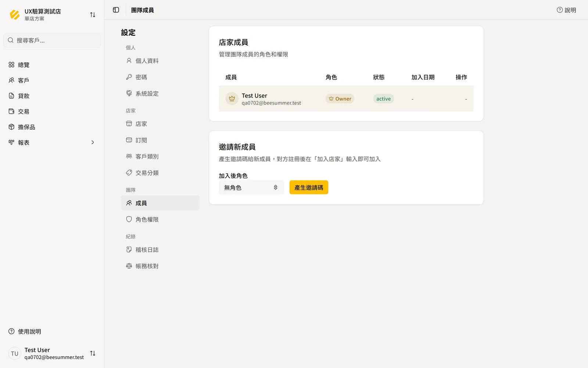Expand the 報表 submenu chevron
588x368 pixels.
tap(93, 142)
